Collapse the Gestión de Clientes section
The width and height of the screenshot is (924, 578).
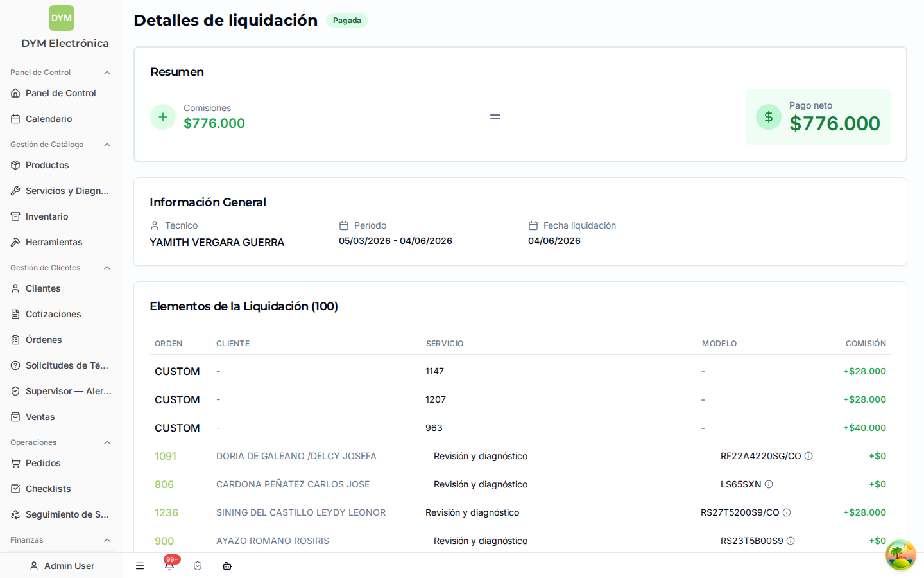107,268
